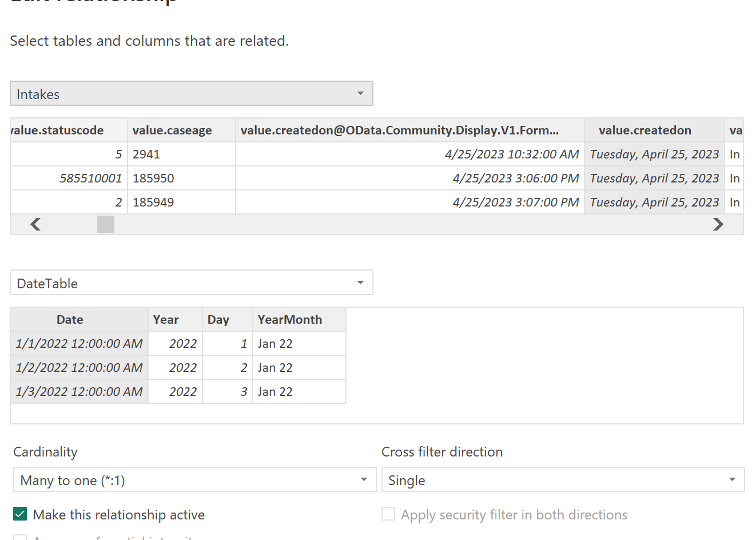Click the statuscode cell 585510001

(x=69, y=178)
